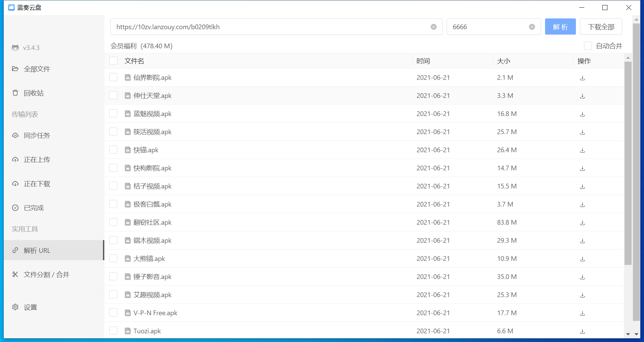Select the checkbox for 筷活视频.apk
The height and width of the screenshot is (342, 644).
113,131
